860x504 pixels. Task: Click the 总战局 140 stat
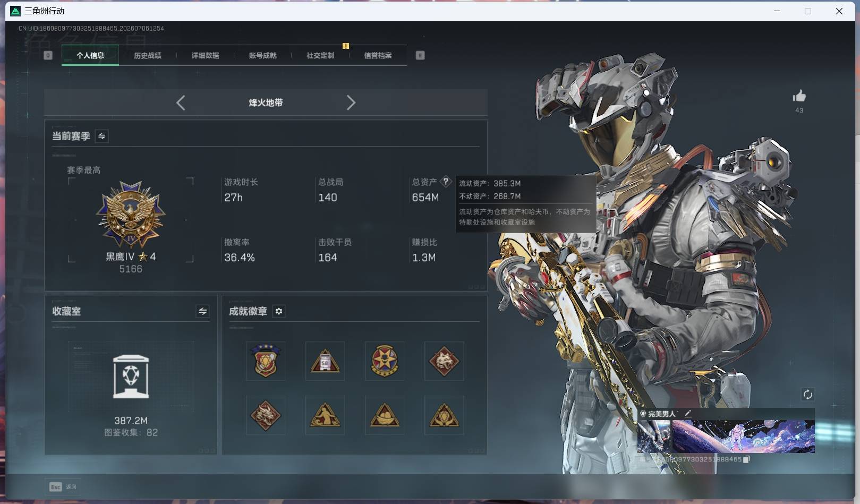click(x=330, y=190)
